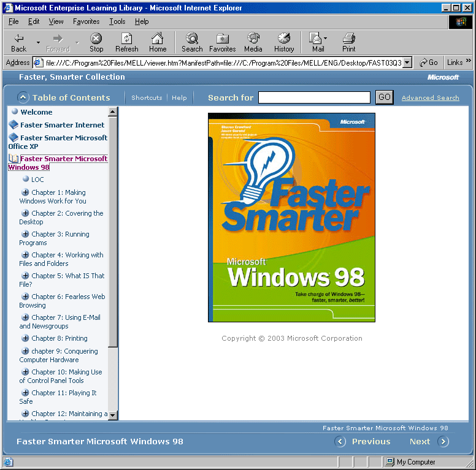
Task: Click the Print toolbar icon
Action: click(x=349, y=38)
